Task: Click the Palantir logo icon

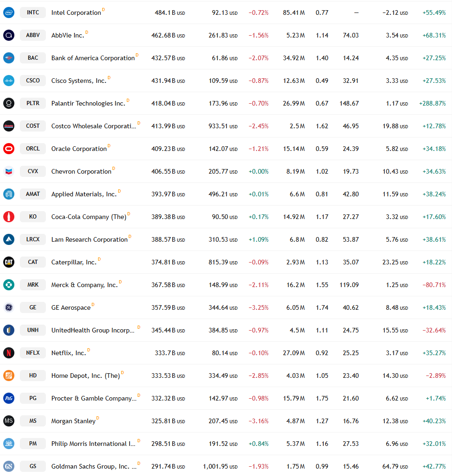Action: pyautogui.click(x=9, y=103)
